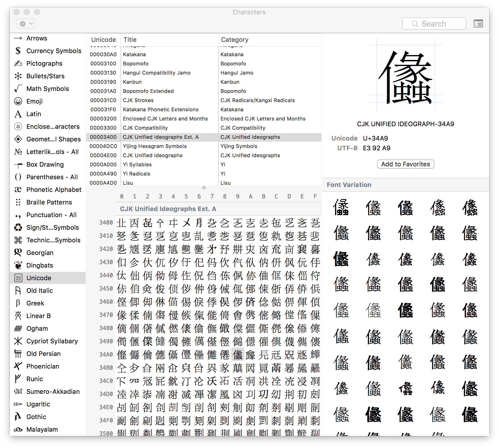Pick the Sign/Standard Symbols recycle icon
Screen dimensions: 499x448
(x=18, y=227)
